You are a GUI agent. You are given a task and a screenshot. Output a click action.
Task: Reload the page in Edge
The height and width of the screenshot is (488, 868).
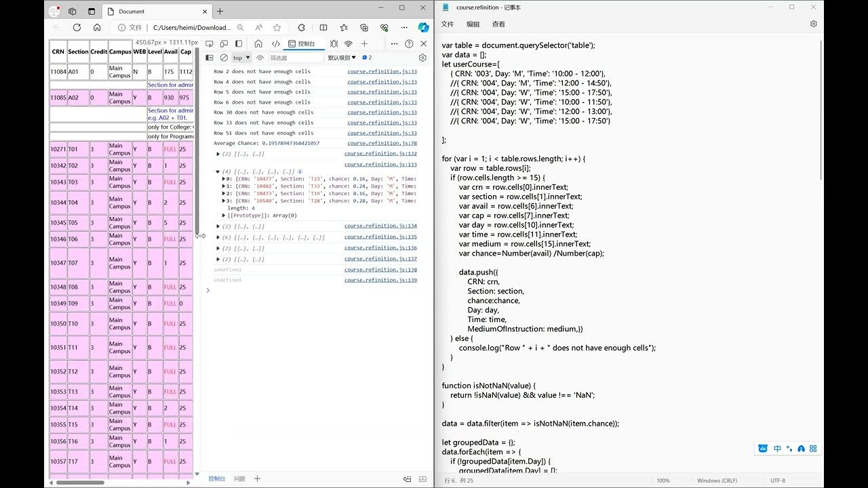77,28
